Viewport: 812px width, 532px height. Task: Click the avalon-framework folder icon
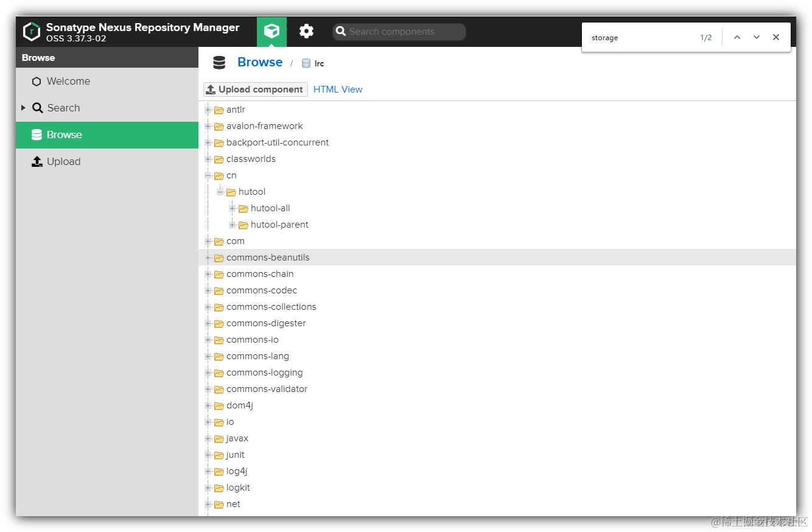(x=219, y=127)
